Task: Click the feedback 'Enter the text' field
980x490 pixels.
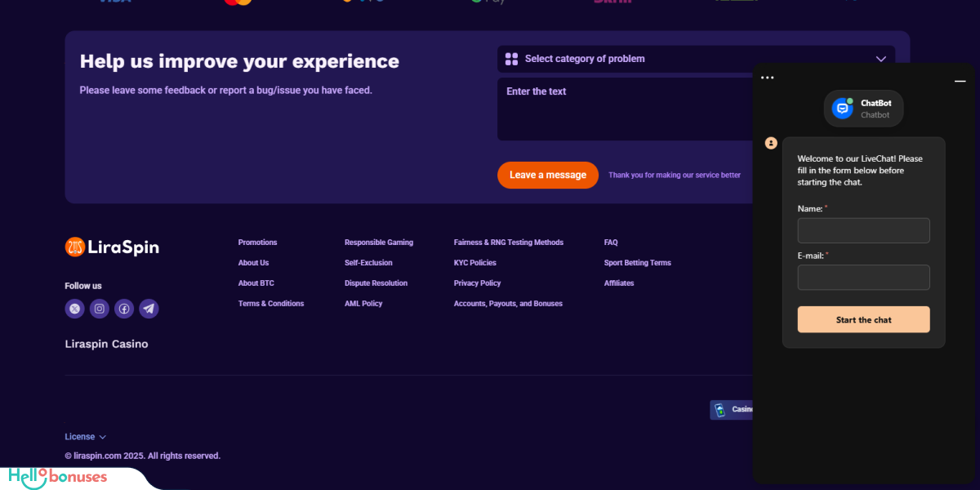Action: 626,109
